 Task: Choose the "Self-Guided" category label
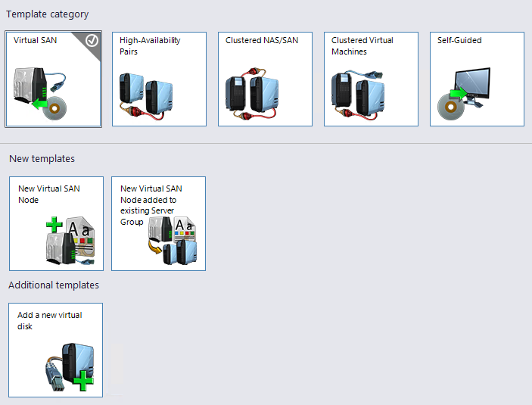(x=459, y=41)
